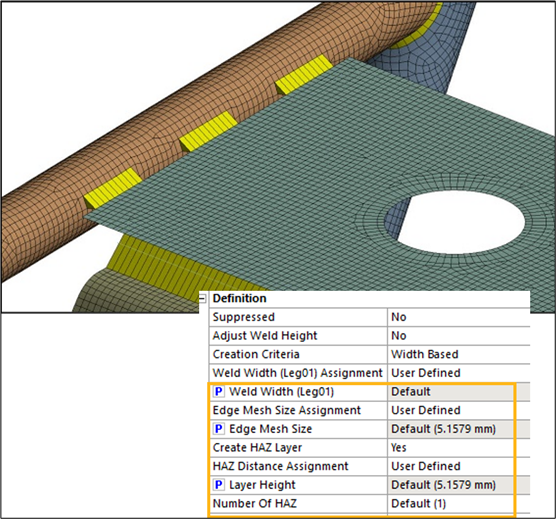Screen dimensions: 556x519
Task: Select Weld Width (Leg01) Assignment User Defined value
Action: coord(459,373)
